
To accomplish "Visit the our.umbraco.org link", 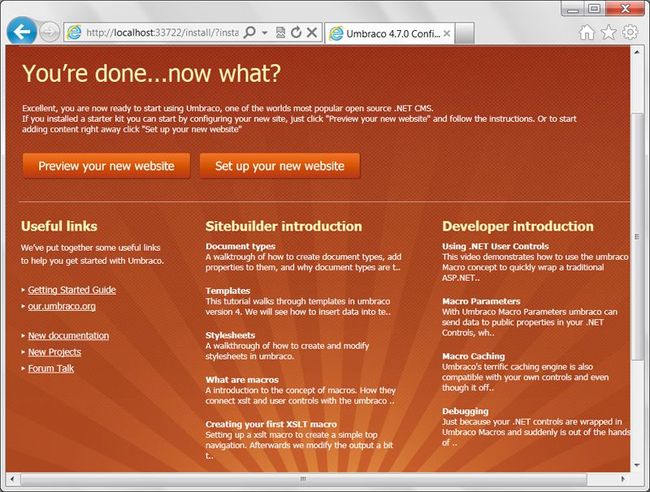I will click(x=62, y=306).
